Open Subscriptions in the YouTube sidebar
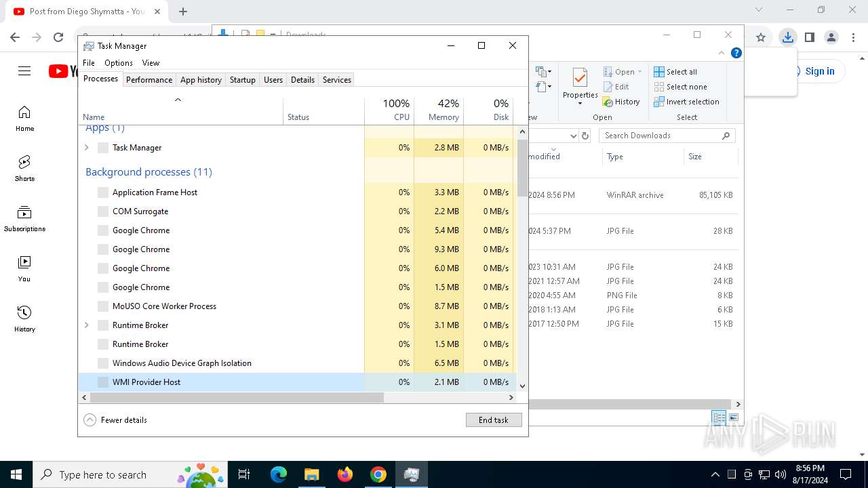 tap(24, 219)
